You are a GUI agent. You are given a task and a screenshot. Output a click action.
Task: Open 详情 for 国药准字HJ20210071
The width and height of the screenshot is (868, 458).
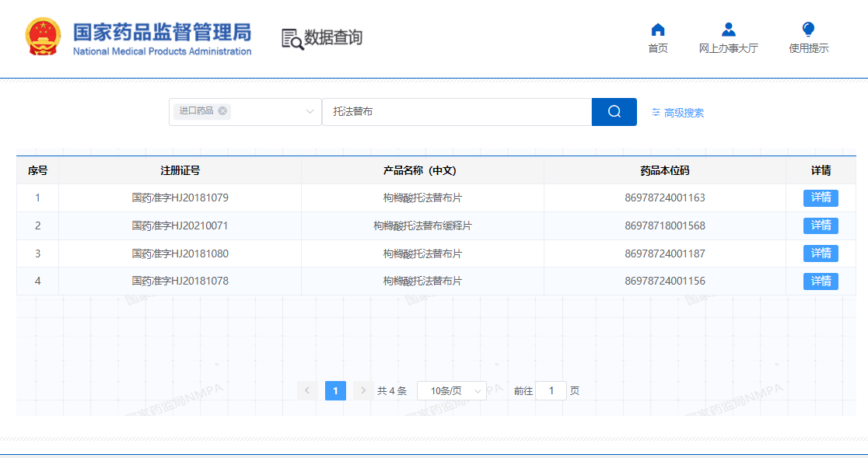coord(821,226)
